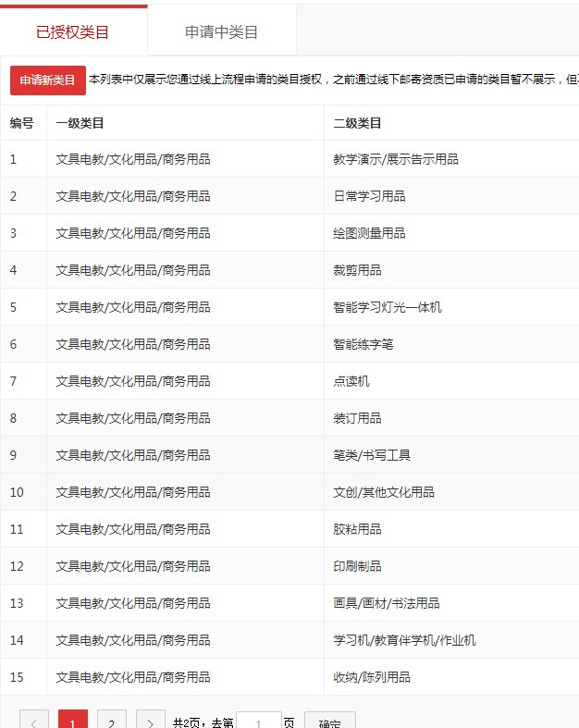Select the 裁剪用品 cell
This screenshot has height=728, width=579.
[x=451, y=270]
